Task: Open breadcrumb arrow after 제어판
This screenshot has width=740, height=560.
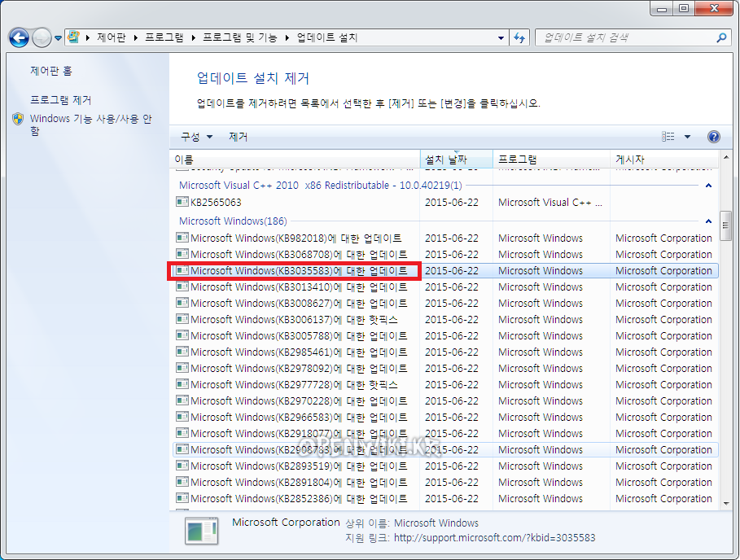Action: pos(136,37)
